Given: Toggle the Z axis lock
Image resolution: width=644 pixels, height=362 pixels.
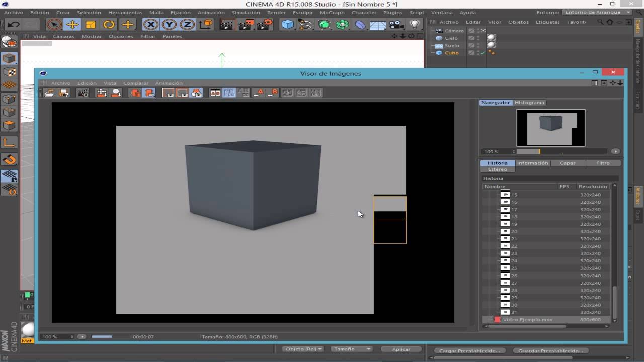Looking at the screenshot, I should click(187, 24).
